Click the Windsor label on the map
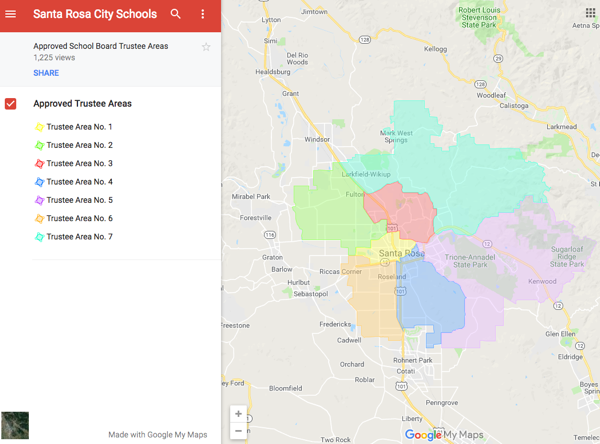The height and width of the screenshot is (444, 600). 317,139
